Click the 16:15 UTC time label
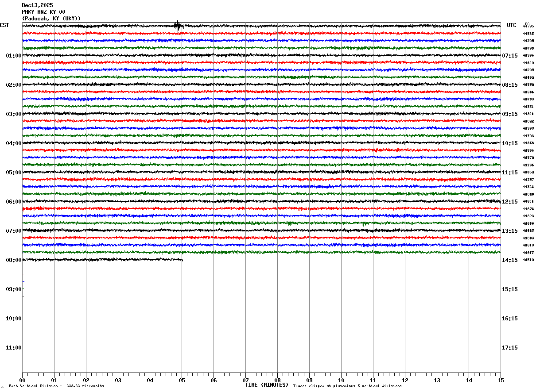Viewport: 536px width, 392px height. 510,319
